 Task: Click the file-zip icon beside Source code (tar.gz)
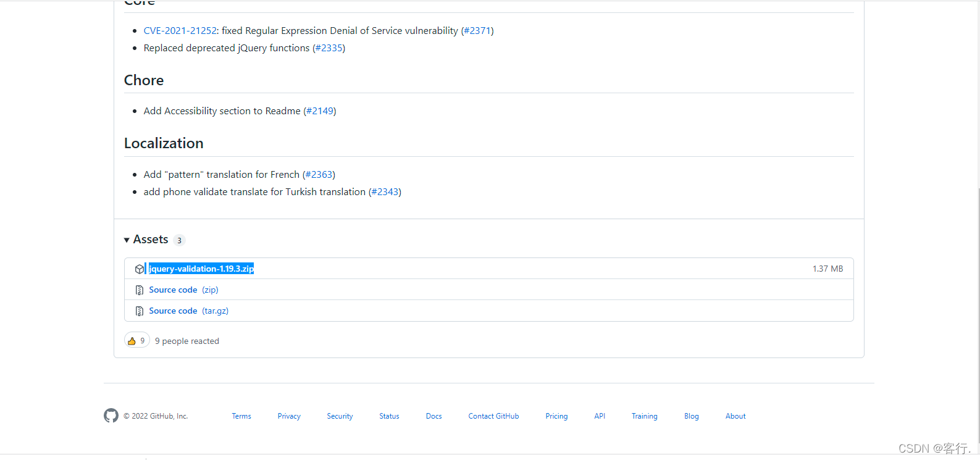coord(140,311)
